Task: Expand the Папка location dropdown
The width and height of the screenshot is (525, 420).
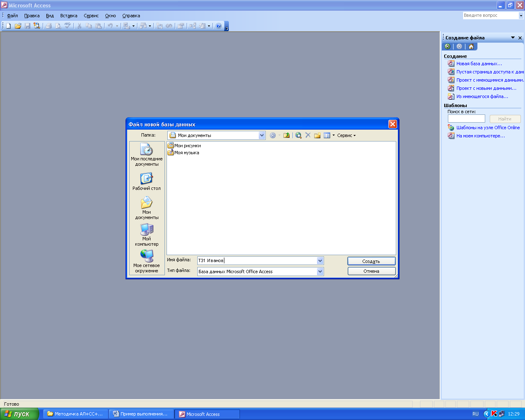Action: coord(262,135)
